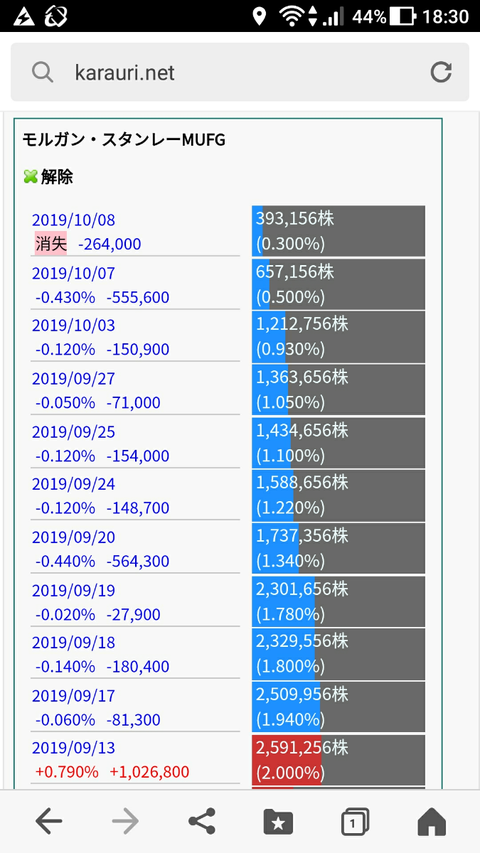Click the 2,301,656株 bar
This screenshot has height=853, width=480.
point(338,601)
